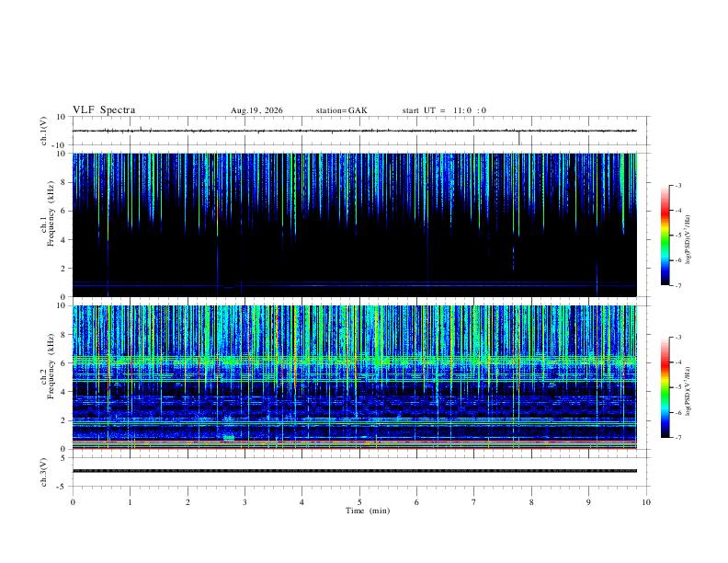Screen dimensions: 728x563
Task: Click the -3 label on upper color scale
Action: click(677, 185)
